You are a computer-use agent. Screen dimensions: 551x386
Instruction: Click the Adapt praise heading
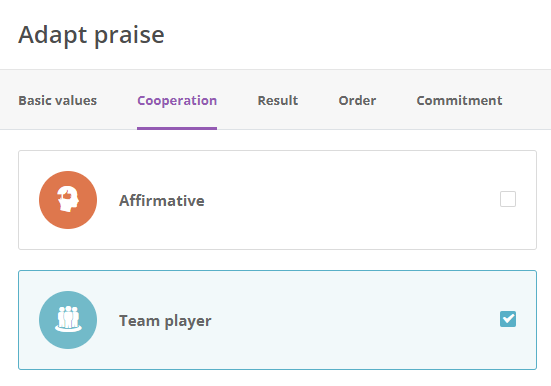pos(91,35)
